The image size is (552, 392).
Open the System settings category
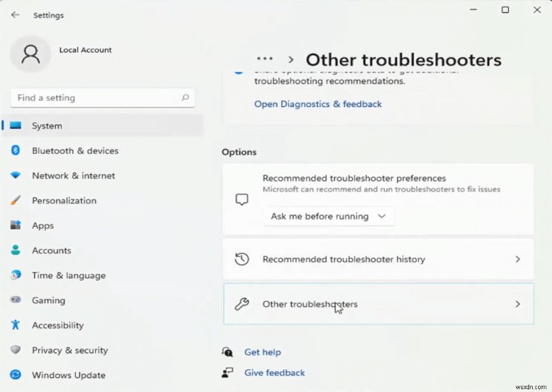coord(103,126)
